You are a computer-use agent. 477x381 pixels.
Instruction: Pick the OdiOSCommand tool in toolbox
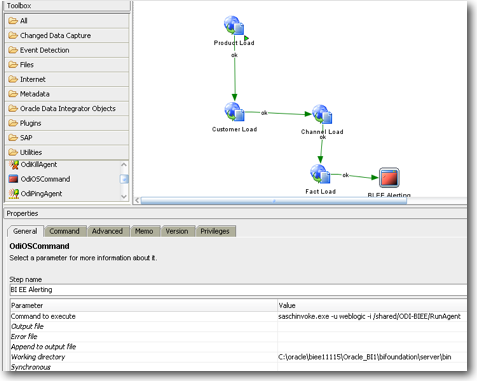pyautogui.click(x=39, y=179)
